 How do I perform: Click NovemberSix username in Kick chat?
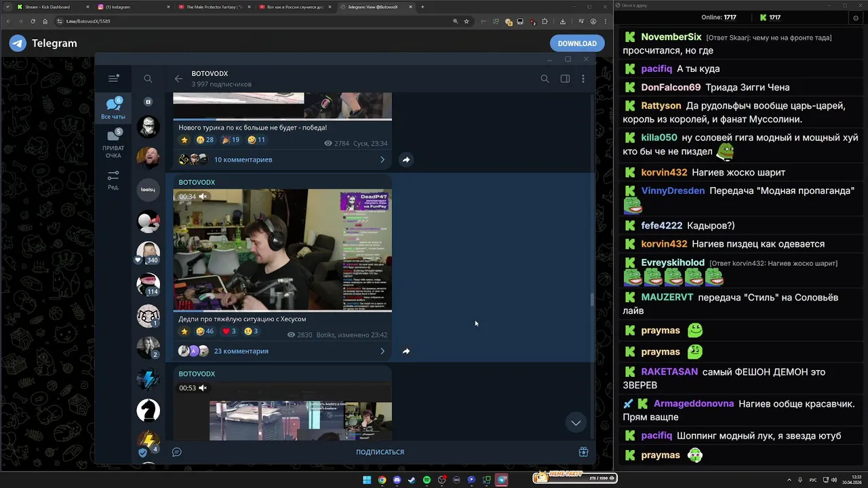(x=671, y=37)
